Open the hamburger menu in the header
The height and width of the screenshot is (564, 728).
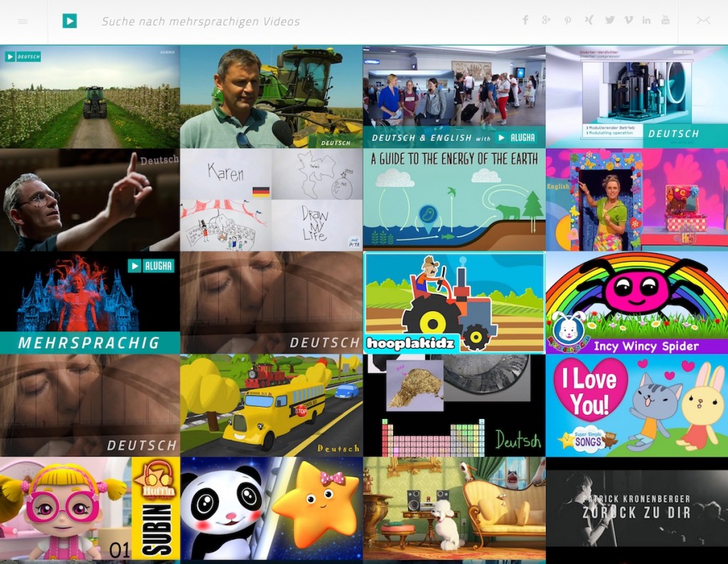tap(23, 21)
